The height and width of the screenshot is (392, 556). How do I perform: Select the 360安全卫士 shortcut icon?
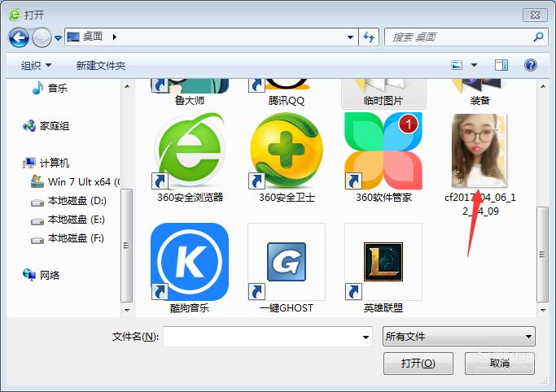287,150
